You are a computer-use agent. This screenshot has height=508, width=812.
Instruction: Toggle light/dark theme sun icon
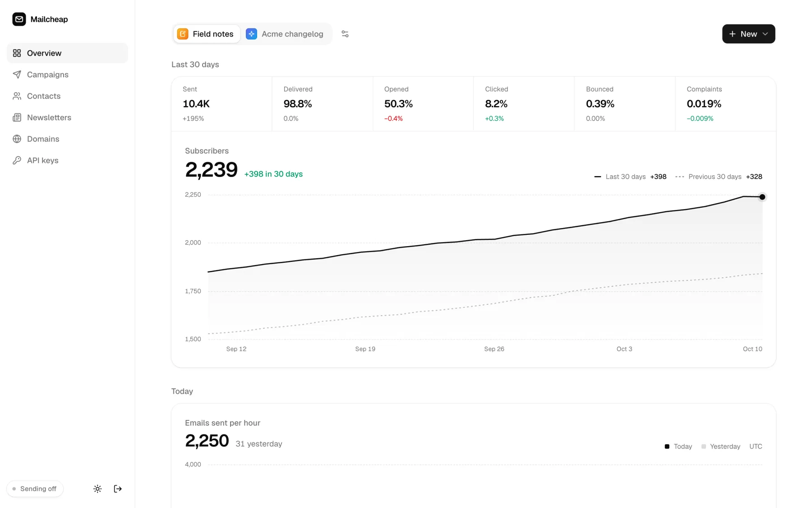97,489
